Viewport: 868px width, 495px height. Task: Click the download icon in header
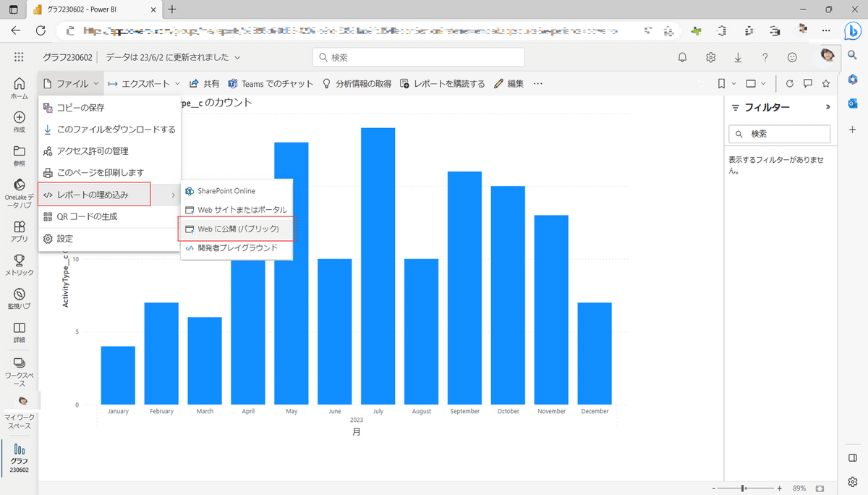738,57
